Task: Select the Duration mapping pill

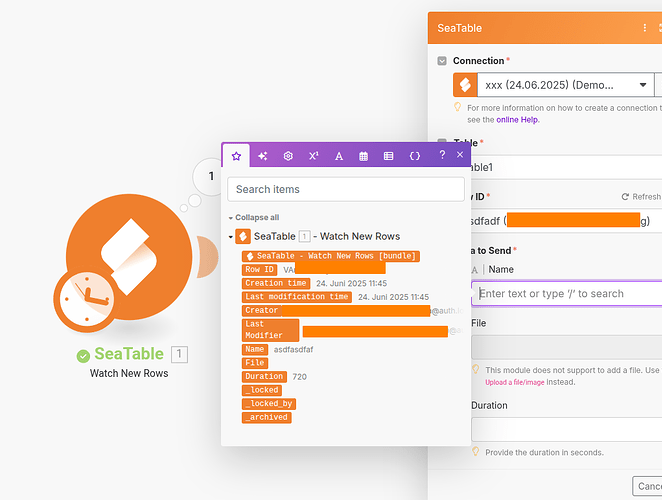Action: click(264, 376)
